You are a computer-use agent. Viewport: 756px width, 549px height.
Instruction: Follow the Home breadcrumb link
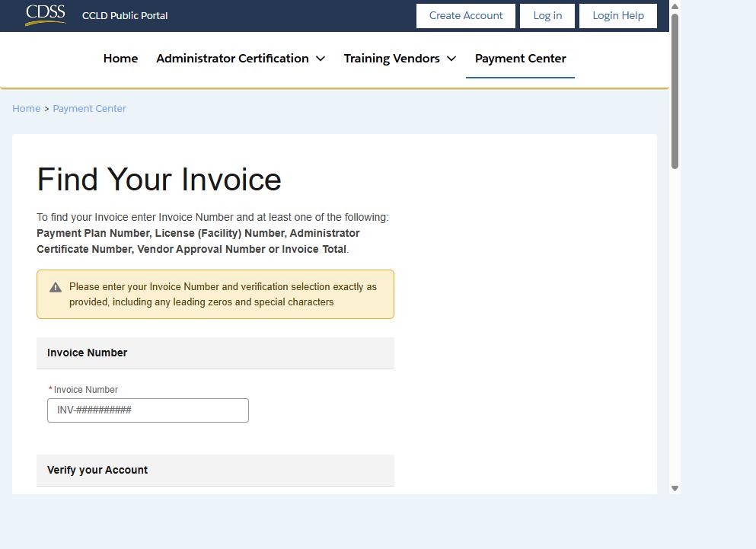tap(27, 109)
